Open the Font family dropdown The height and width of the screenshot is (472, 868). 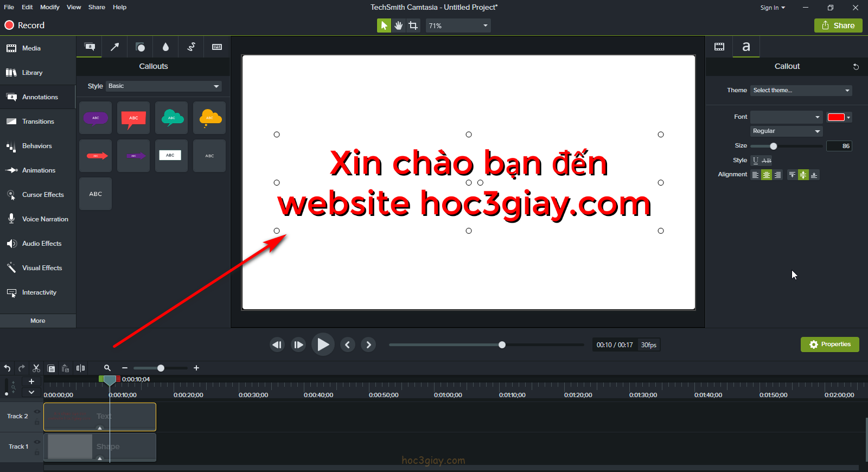tap(787, 117)
